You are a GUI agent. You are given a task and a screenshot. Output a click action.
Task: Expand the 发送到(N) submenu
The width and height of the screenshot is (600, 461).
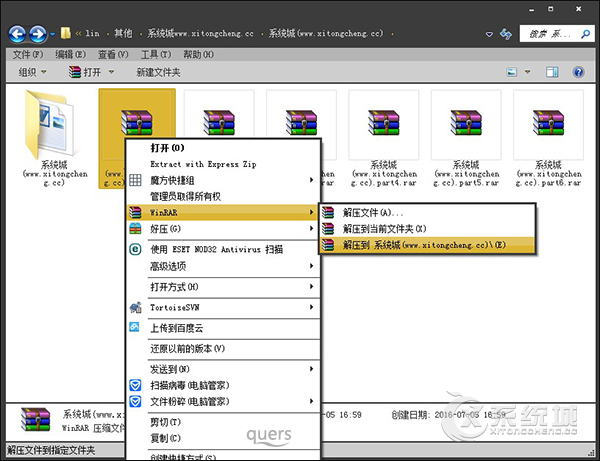coord(223,369)
